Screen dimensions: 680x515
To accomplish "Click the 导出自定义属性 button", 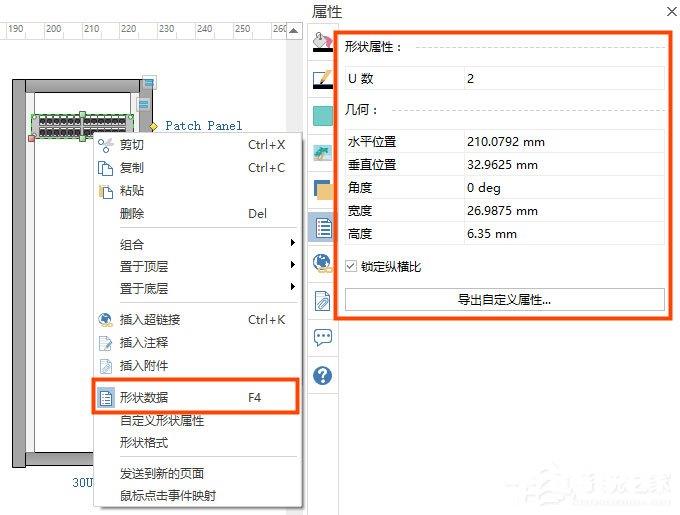I will (x=504, y=300).
